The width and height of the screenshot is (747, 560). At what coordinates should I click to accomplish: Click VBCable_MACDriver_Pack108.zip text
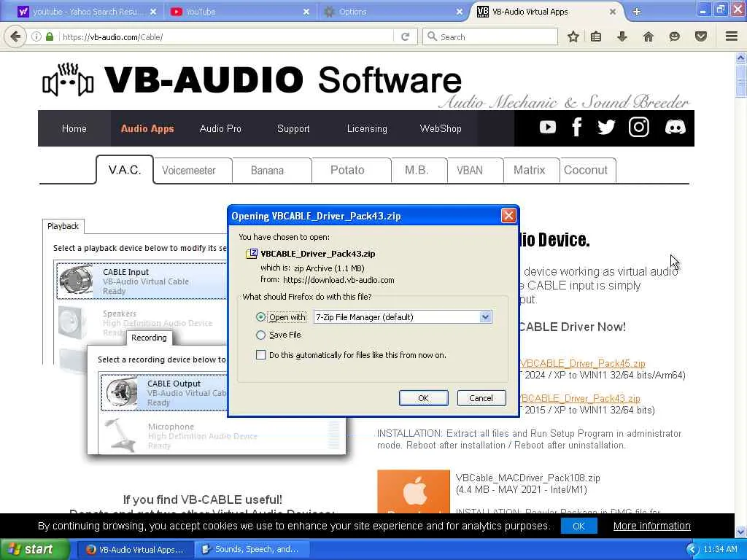tap(527, 478)
